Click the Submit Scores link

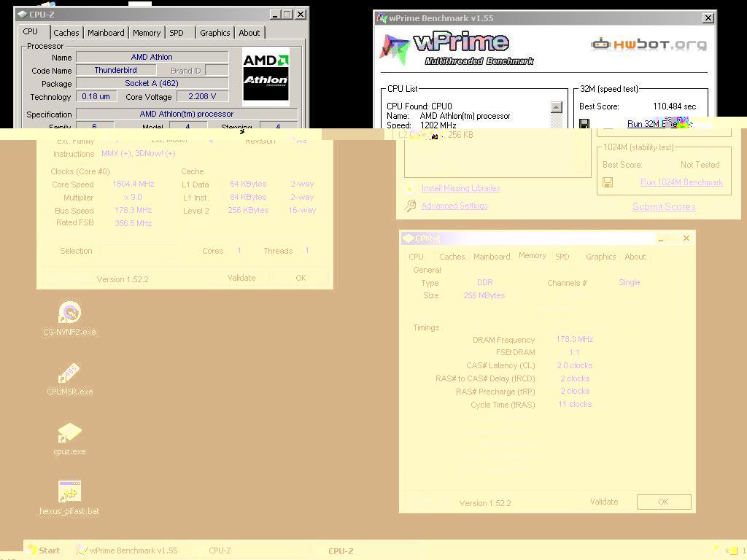(x=664, y=206)
